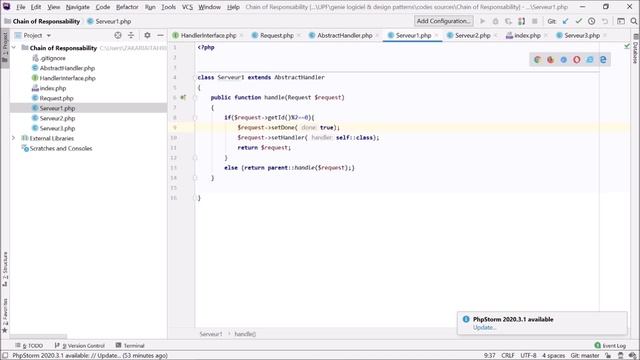Open the Refactor menu
This screenshot has width=640, height=360.
point(127,7)
